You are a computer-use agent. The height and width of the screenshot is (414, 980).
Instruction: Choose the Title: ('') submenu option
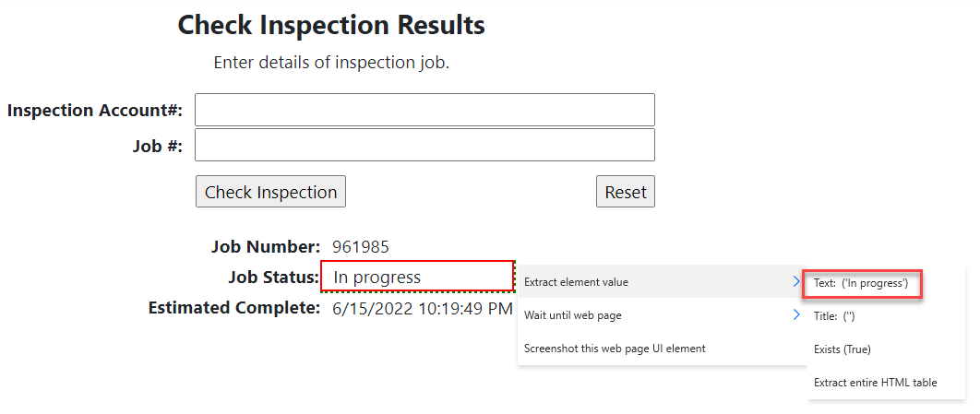pos(835,316)
